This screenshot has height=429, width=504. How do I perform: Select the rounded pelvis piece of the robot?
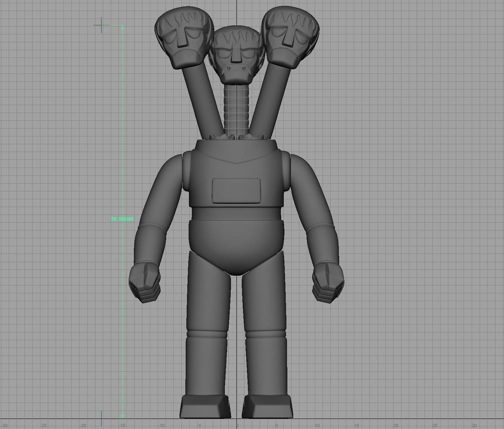coord(236,246)
